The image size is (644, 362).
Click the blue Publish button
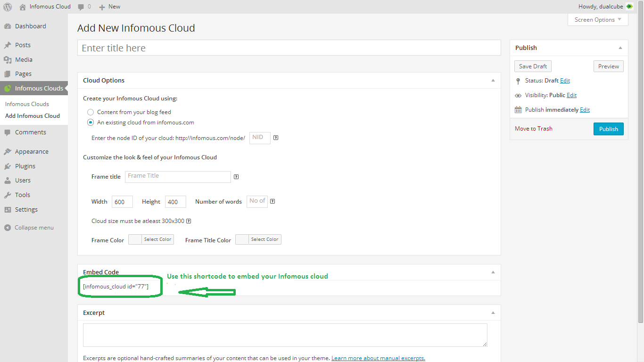[x=608, y=129]
